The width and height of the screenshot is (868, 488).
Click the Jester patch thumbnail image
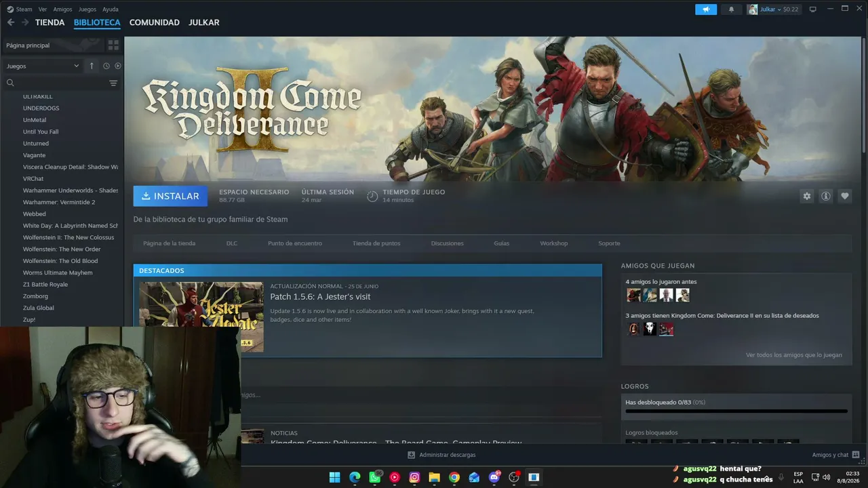201,317
